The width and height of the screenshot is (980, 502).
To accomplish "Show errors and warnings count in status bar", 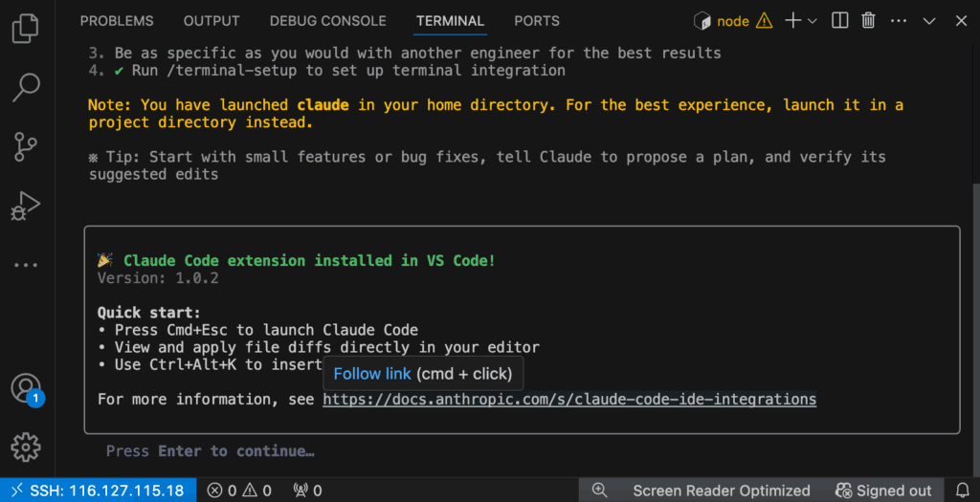I will click(x=239, y=491).
